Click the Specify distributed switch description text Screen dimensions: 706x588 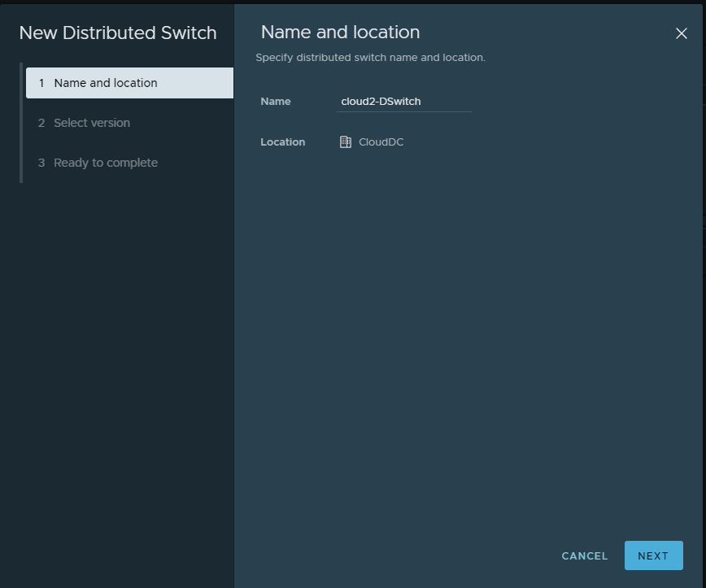click(371, 58)
